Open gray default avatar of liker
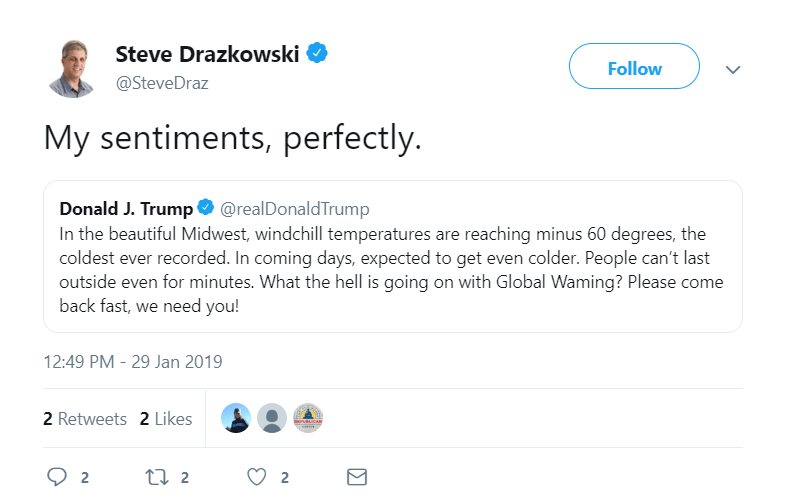Image resolution: width=789 pixels, height=503 pixels. click(x=272, y=418)
